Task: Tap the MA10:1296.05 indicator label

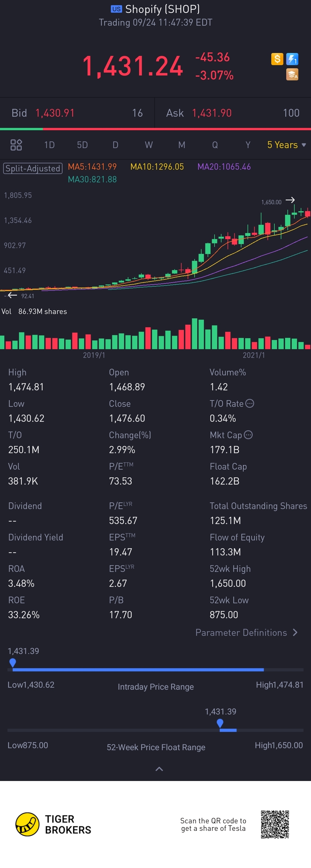Action: coord(157,167)
